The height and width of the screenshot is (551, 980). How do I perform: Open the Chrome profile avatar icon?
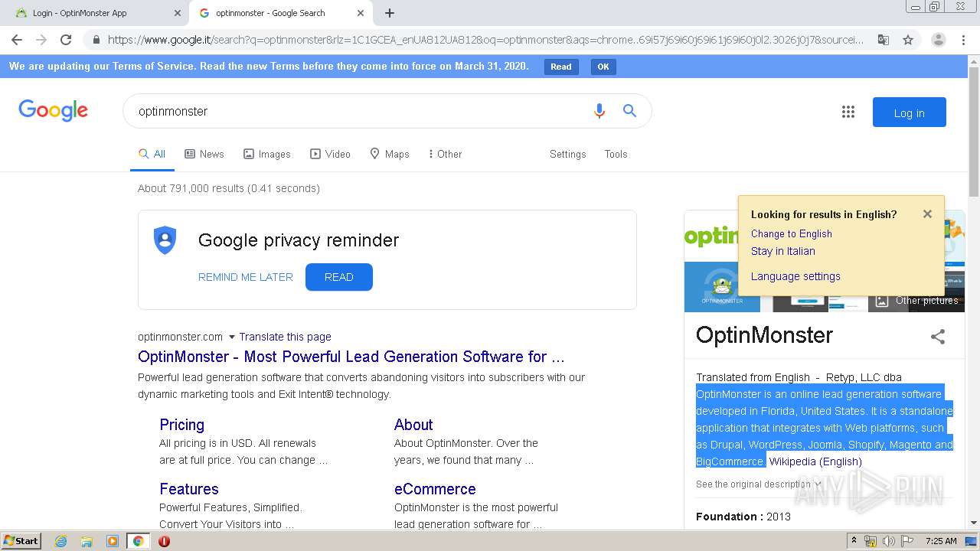coord(939,40)
